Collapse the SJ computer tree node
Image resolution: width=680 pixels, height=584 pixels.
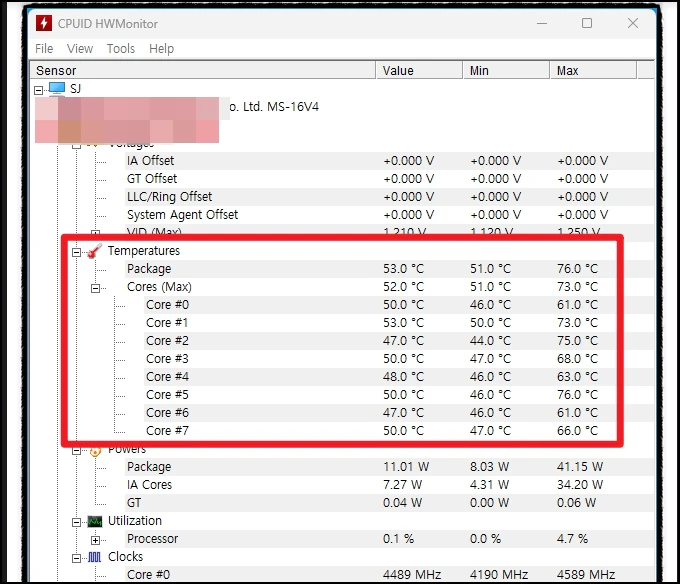(x=39, y=90)
